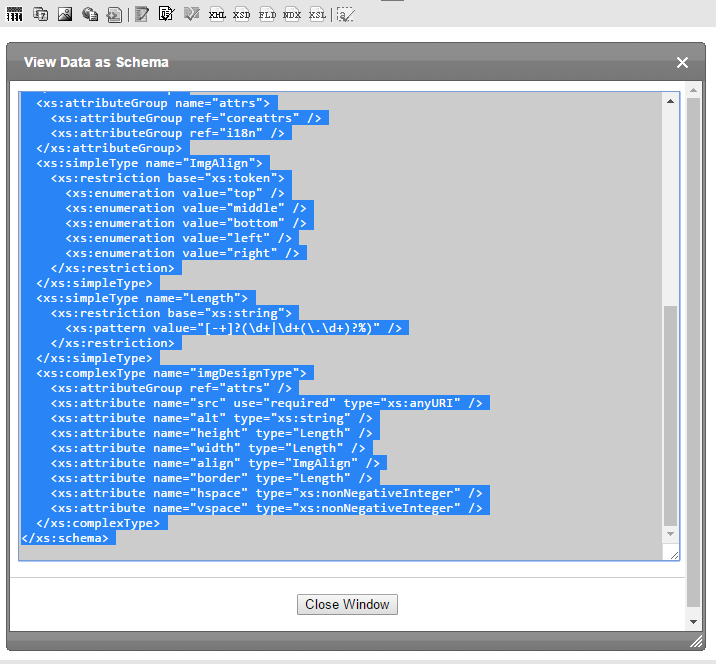Click the closing </xs:schema> line
Viewport: 716px width, 664px height.
click(65, 538)
